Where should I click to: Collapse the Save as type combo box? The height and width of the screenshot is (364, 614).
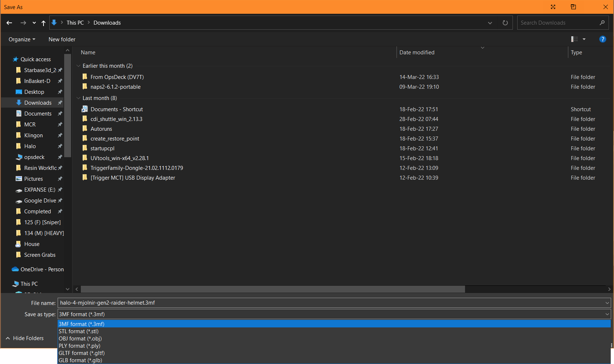(x=607, y=314)
